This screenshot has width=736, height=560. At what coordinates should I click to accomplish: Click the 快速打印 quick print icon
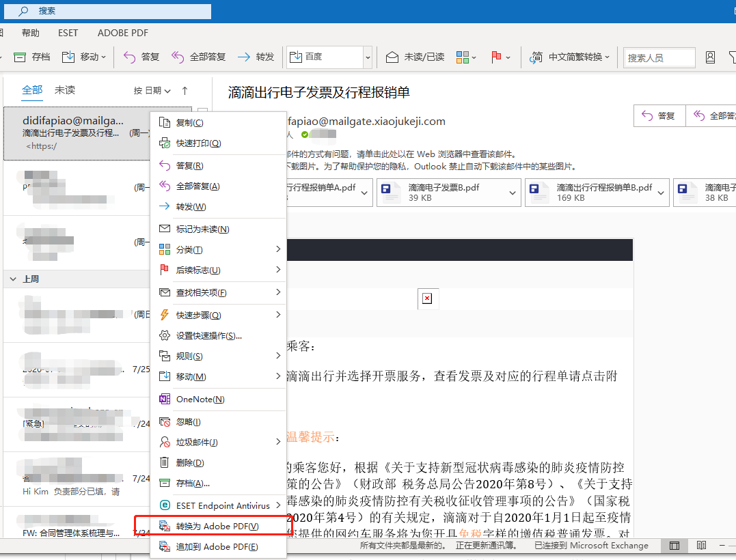point(164,143)
